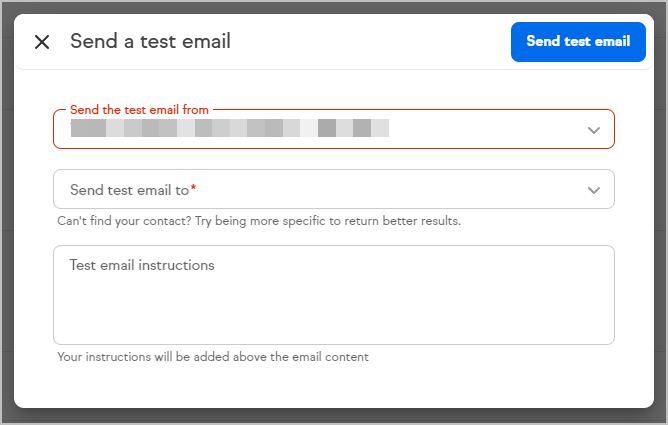Click the empty area right of the sender value
Screen dimensions: 668x425
tap(486, 129)
